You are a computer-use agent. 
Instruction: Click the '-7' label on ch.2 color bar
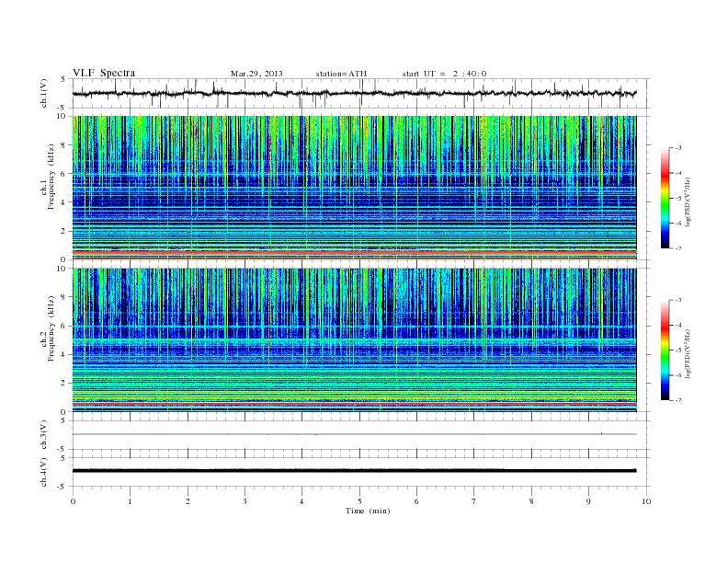(678, 400)
